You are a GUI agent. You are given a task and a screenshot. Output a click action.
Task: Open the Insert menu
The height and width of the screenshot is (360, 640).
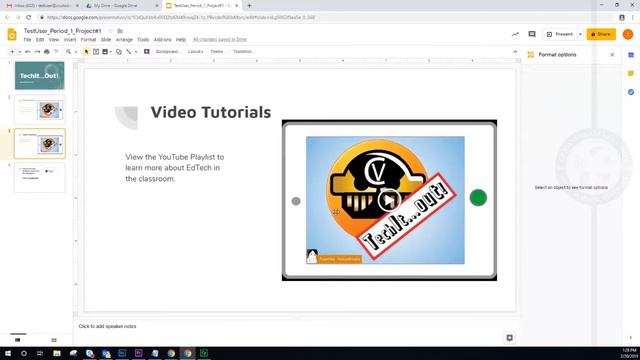coord(70,40)
